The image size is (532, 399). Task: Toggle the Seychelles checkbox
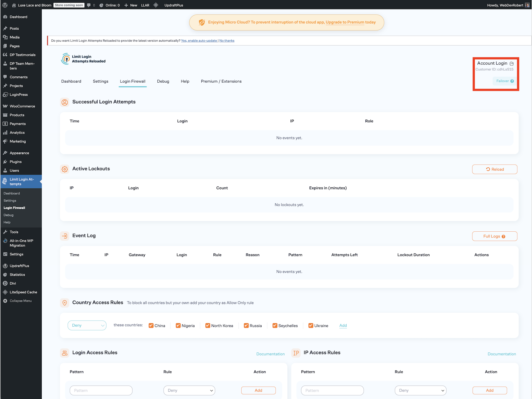pos(275,326)
